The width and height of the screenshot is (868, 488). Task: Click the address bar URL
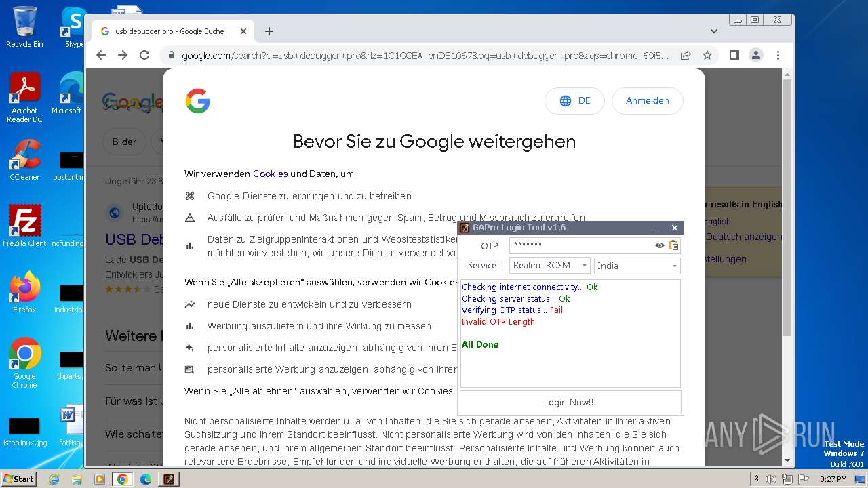[x=426, y=56]
